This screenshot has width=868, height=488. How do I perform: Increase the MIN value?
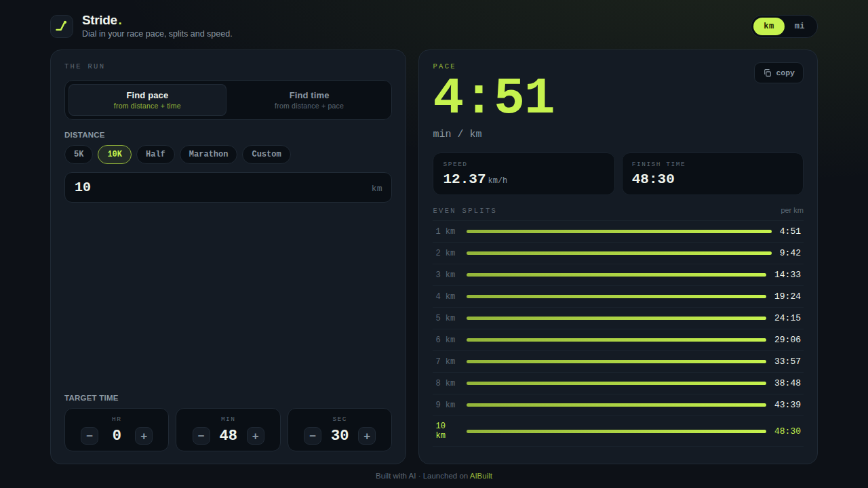coord(255,436)
